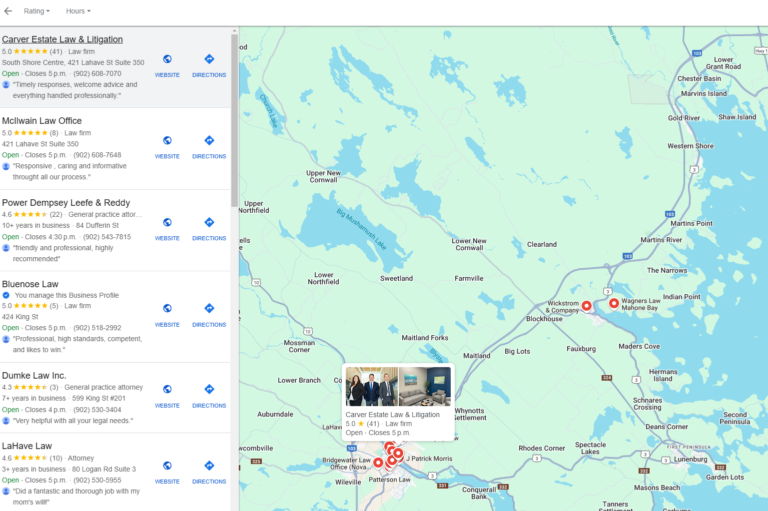
Task: Get directions icon for Bluenose Law
Action: click(209, 308)
